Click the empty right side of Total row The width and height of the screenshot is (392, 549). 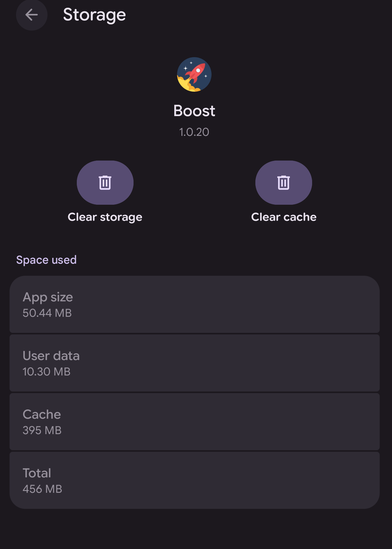click(x=278, y=480)
